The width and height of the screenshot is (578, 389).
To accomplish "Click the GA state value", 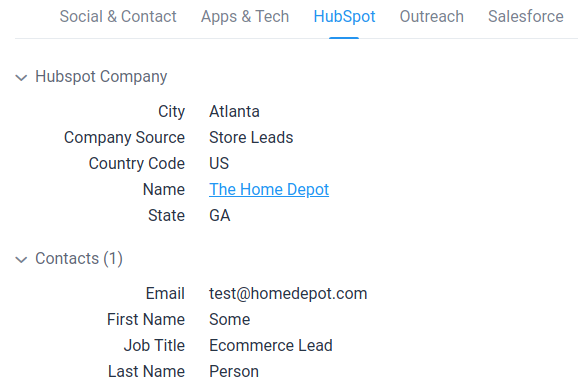I will click(x=220, y=215).
